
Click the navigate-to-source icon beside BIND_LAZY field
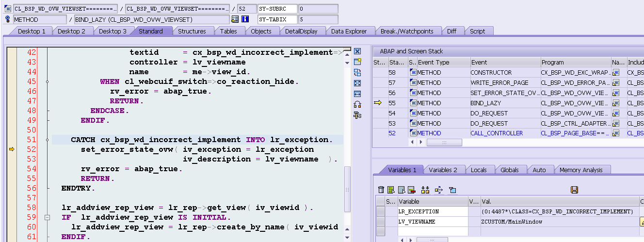point(235,19)
